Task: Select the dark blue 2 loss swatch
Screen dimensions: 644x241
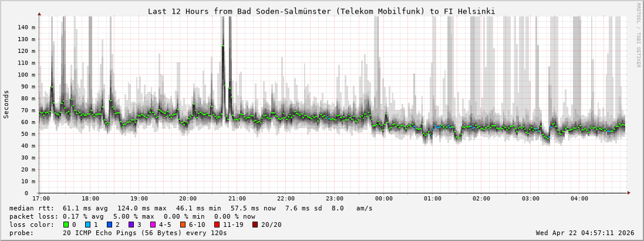Action: click(109, 225)
